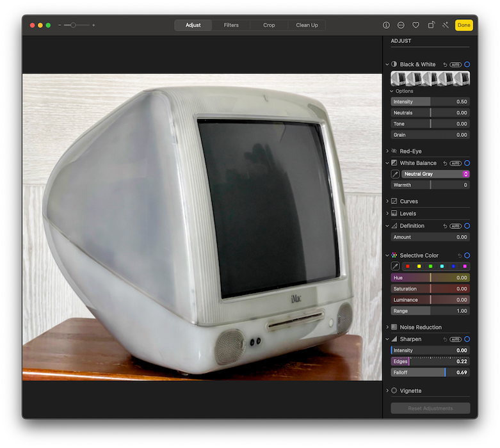This screenshot has height=448, width=500.
Task: Click the Vignette circle icon
Action: point(394,390)
